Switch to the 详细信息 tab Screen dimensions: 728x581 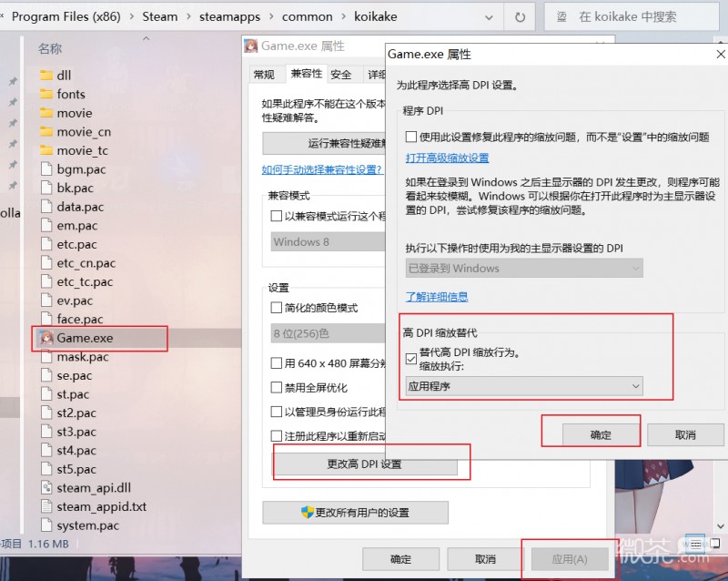376,75
